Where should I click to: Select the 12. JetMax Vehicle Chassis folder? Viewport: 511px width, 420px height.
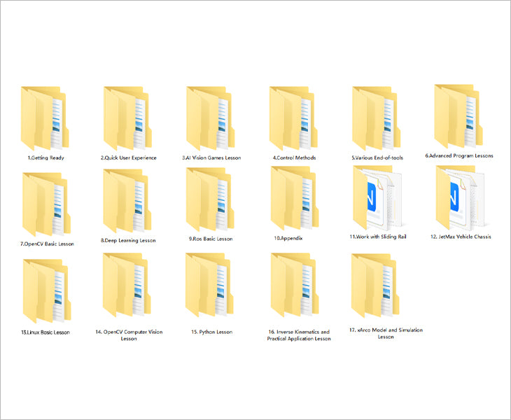click(x=459, y=198)
